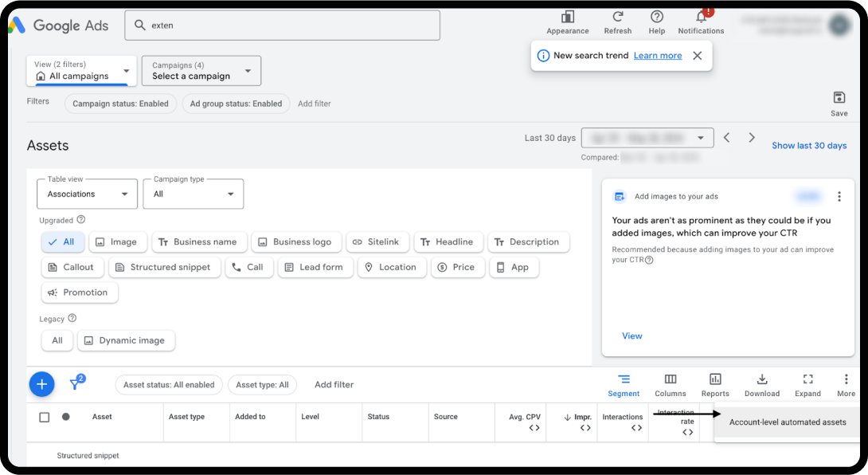Filter by Price chip
Screen dimensions: 868x475
coord(458,267)
